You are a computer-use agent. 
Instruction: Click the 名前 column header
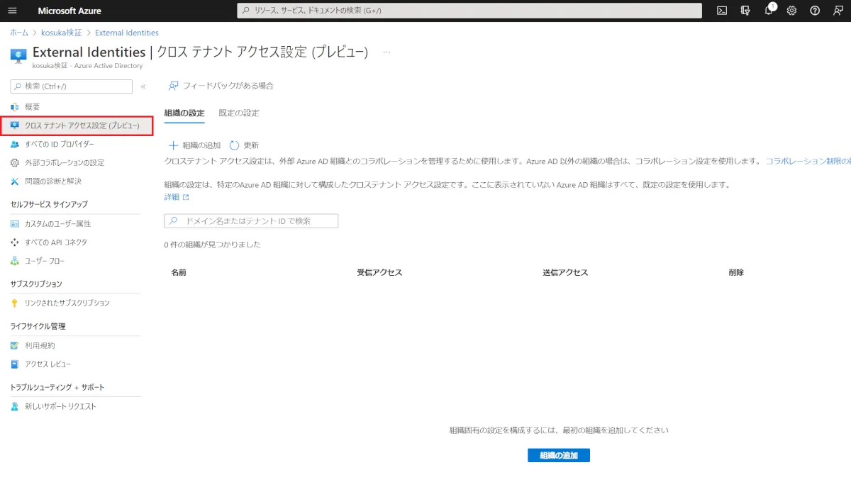click(179, 272)
